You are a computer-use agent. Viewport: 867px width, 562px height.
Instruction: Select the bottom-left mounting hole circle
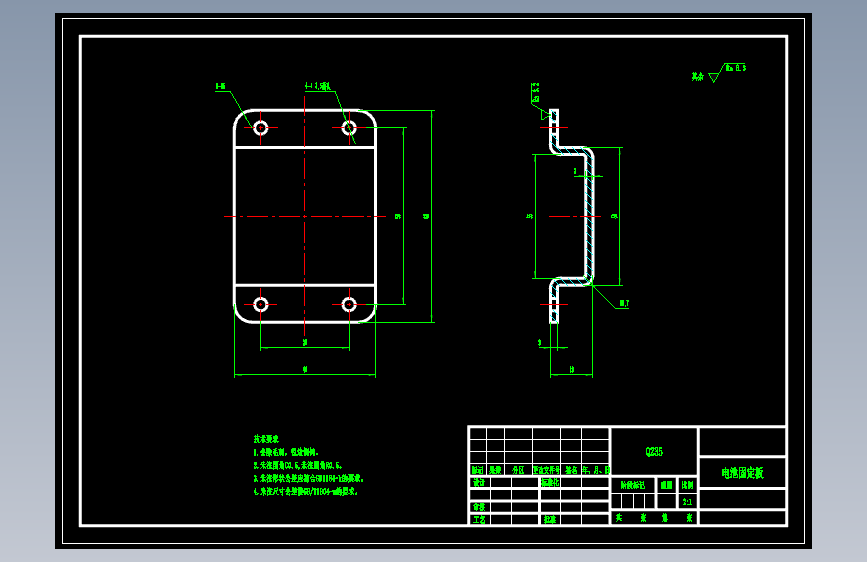[260, 304]
